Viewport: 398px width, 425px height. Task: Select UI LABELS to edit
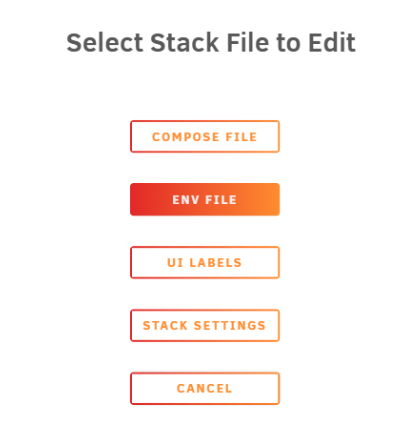[205, 262]
